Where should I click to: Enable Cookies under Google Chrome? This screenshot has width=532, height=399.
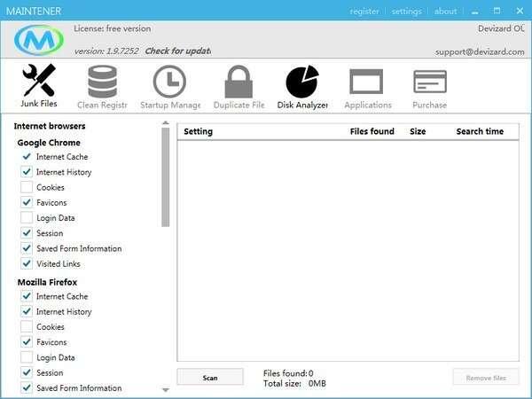tap(26, 188)
